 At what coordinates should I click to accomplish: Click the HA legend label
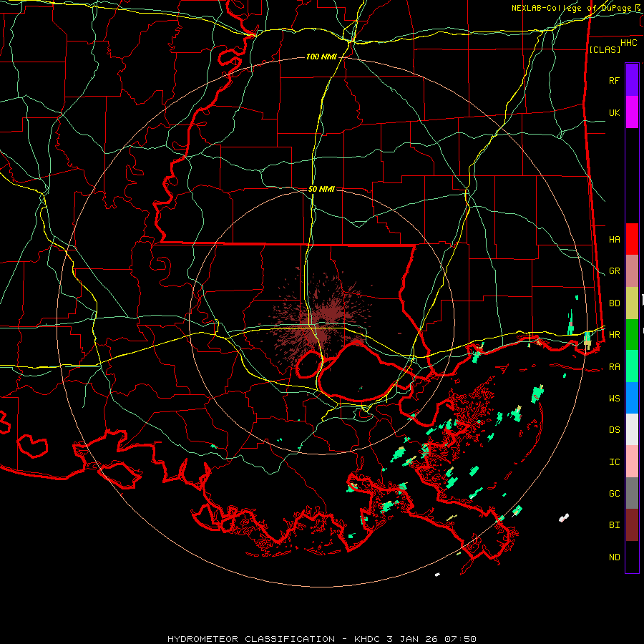point(614,240)
